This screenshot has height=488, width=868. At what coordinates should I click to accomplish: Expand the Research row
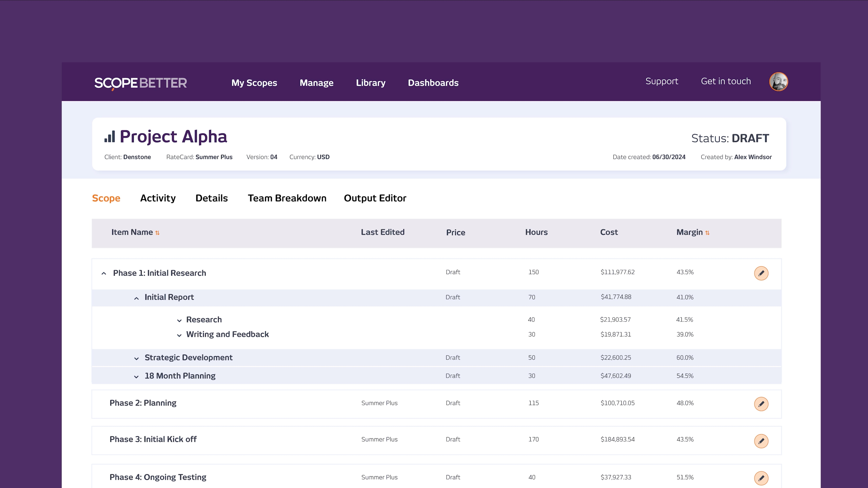tap(179, 320)
